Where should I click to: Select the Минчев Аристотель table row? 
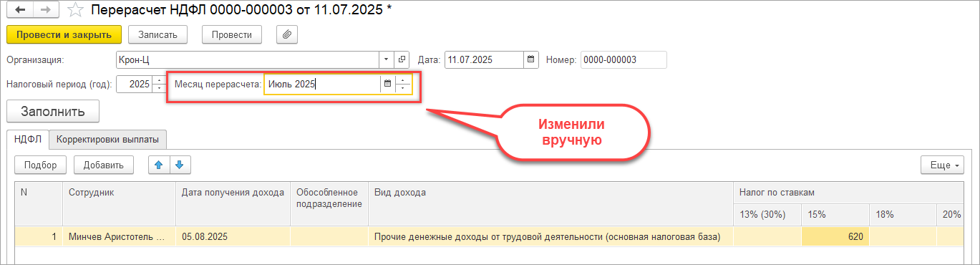tap(489, 236)
